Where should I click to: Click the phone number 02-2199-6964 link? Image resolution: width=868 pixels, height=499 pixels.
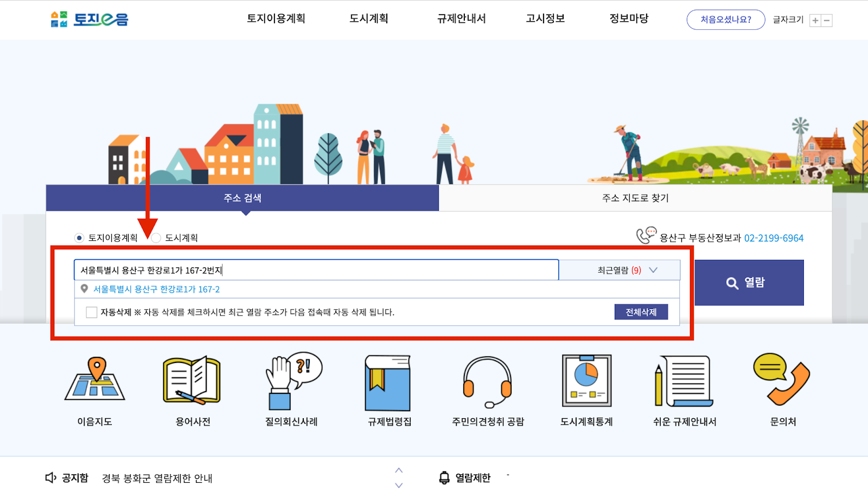click(x=774, y=238)
